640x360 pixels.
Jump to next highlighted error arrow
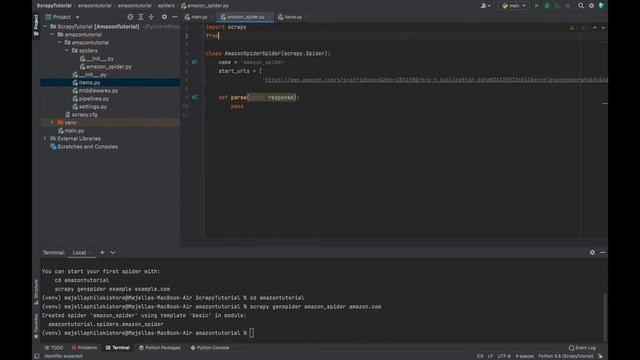click(x=603, y=28)
